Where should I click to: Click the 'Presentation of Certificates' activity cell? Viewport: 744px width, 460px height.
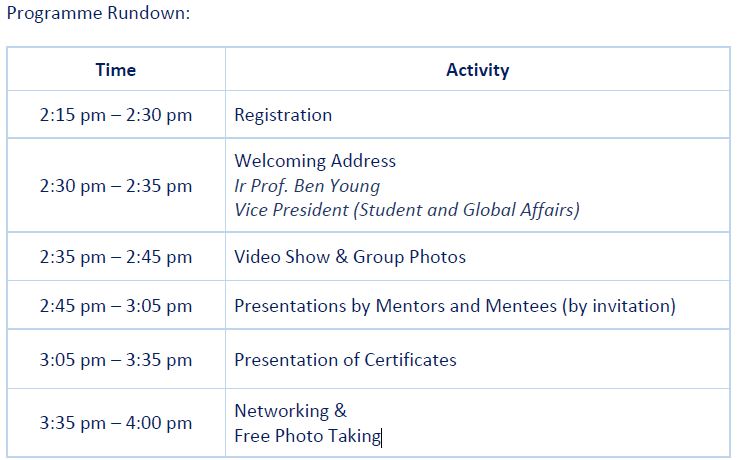tap(345, 360)
